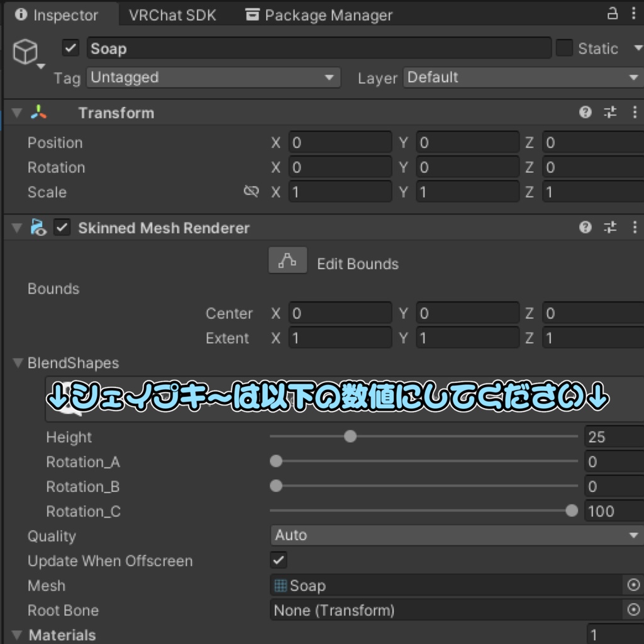This screenshot has height=644, width=644.
Task: Click the Rotation Z field
Action: (593, 167)
